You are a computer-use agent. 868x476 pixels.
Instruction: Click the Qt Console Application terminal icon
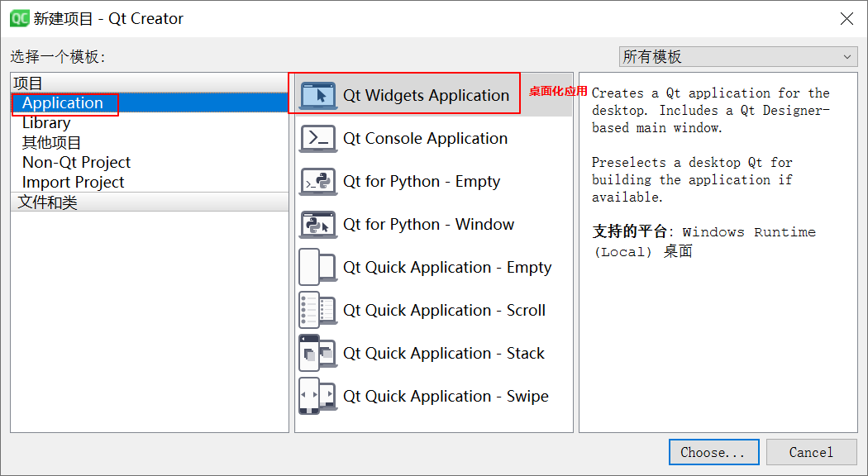tap(318, 138)
